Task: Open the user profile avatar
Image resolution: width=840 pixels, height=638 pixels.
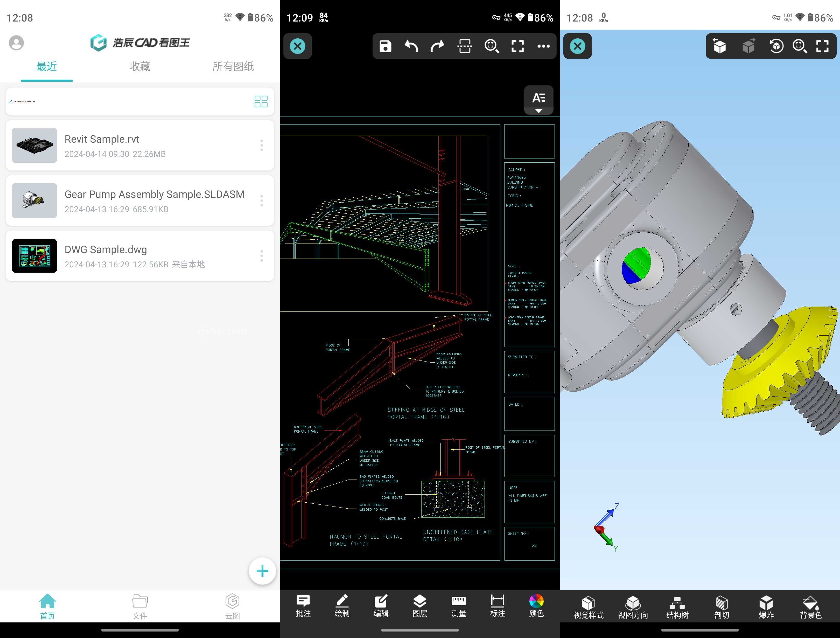Action: tap(16, 43)
